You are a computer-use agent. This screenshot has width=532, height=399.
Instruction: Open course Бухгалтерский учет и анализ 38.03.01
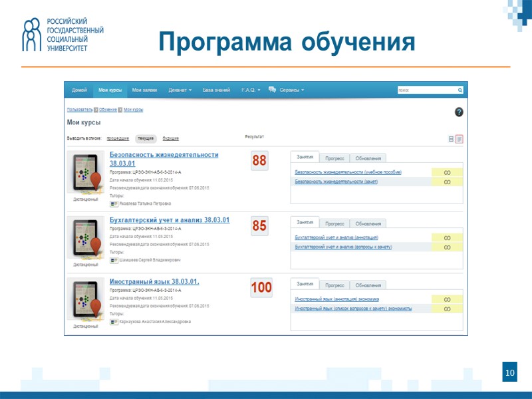170,220
